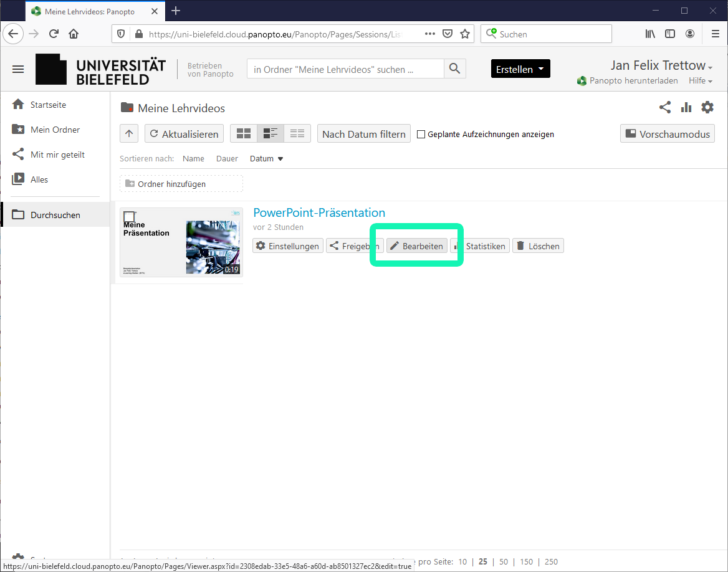Open the hamburger navigation menu
The width and height of the screenshot is (728, 572).
(x=18, y=69)
